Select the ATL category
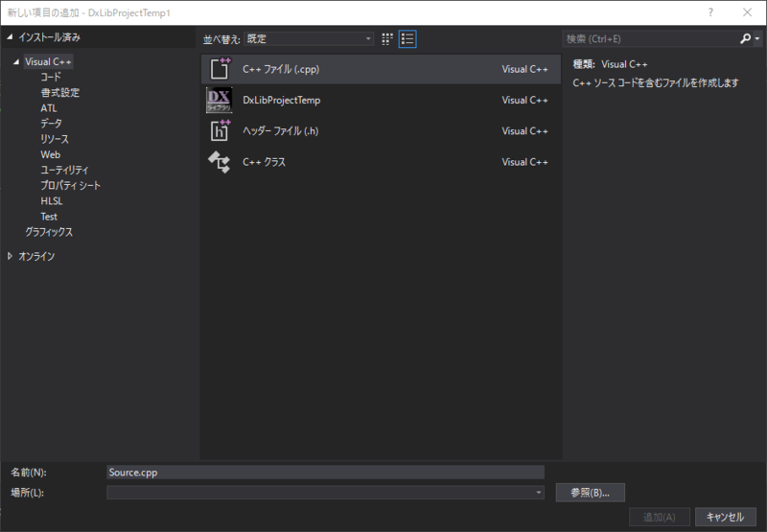This screenshot has width=767, height=532. coord(49,108)
